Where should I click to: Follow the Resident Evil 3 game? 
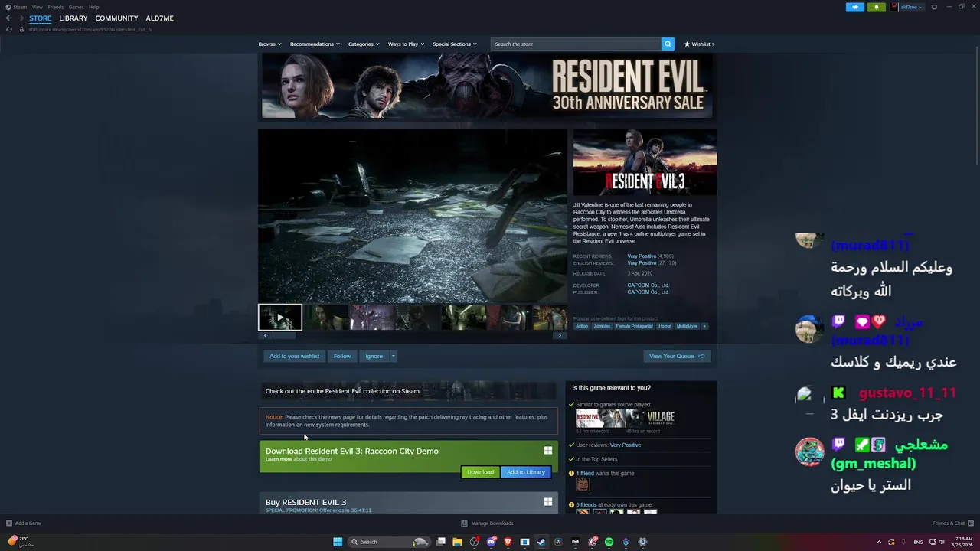tap(342, 356)
